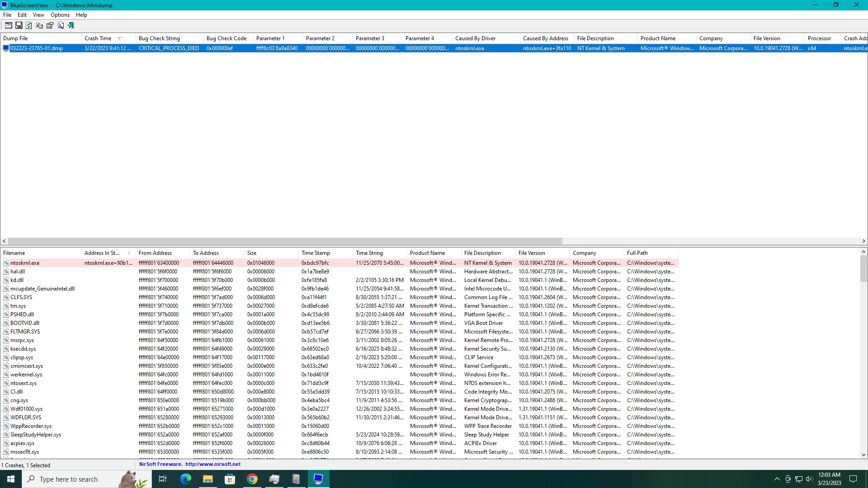Select hal.dll driver row
The width and height of the screenshot is (868, 488).
click(339, 272)
